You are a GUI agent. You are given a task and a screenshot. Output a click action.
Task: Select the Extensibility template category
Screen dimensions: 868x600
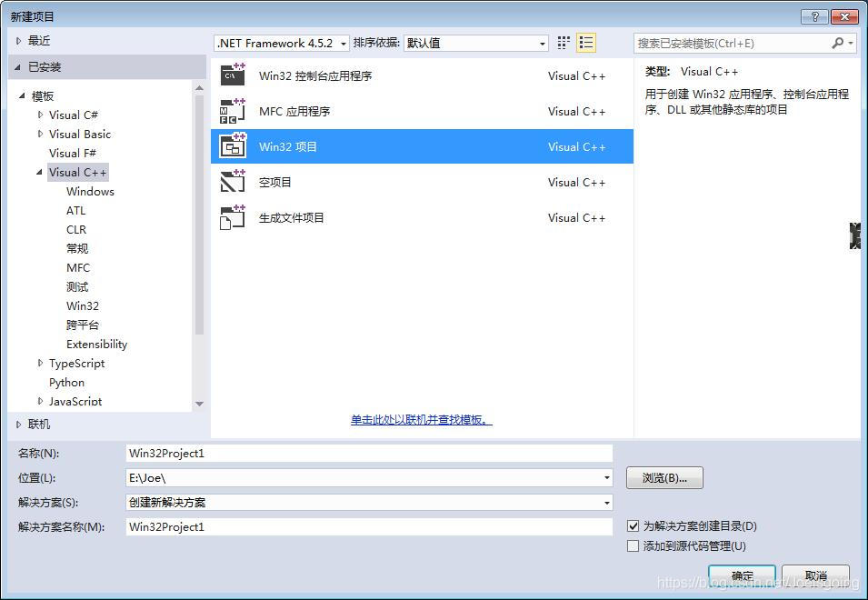[97, 345]
